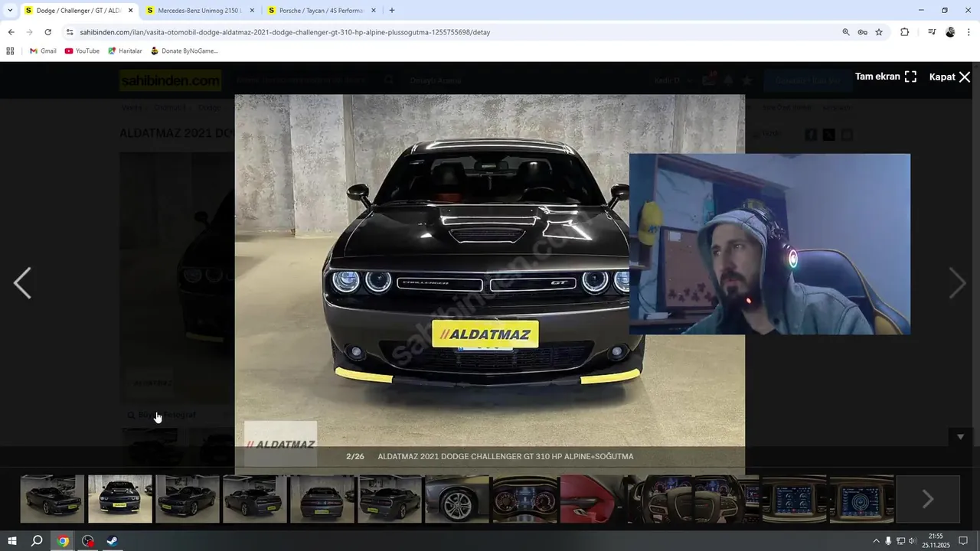Viewport: 980px width, 551px height.
Task: Go to the previous photo with left arrow
Action: 22,283
